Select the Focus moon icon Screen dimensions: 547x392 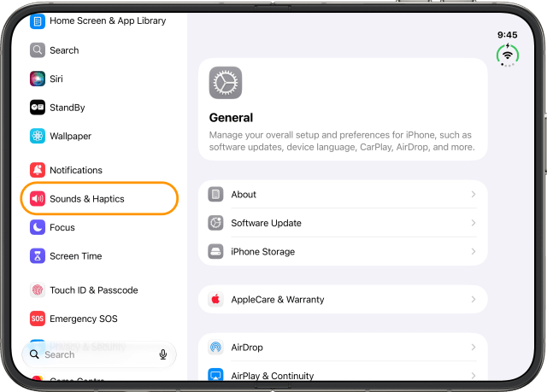tap(38, 227)
